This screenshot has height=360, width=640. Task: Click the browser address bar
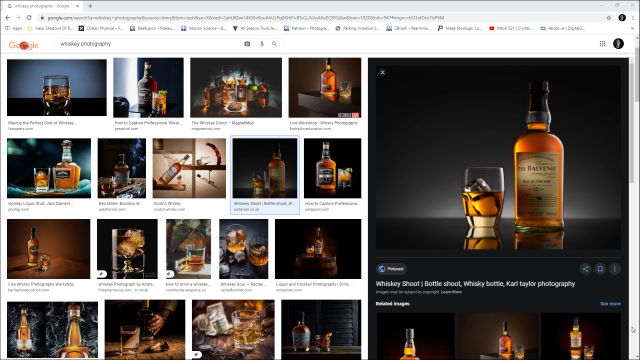(322, 18)
